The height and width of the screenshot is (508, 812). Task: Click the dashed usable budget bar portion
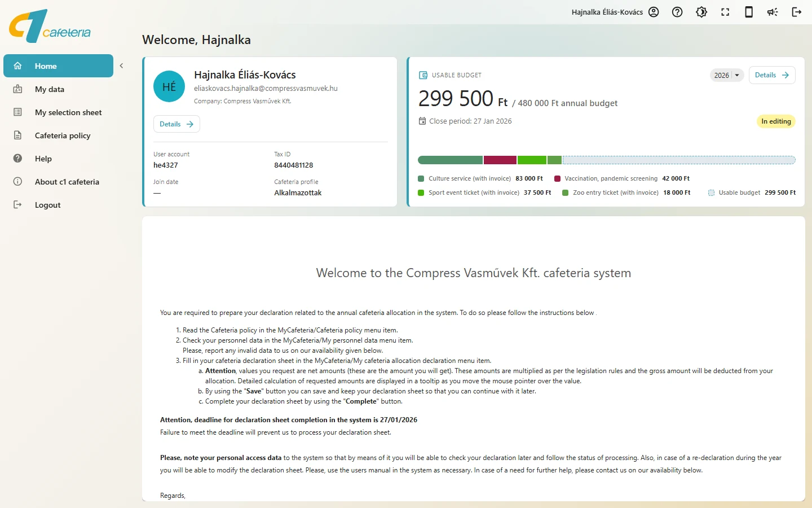[x=679, y=160]
